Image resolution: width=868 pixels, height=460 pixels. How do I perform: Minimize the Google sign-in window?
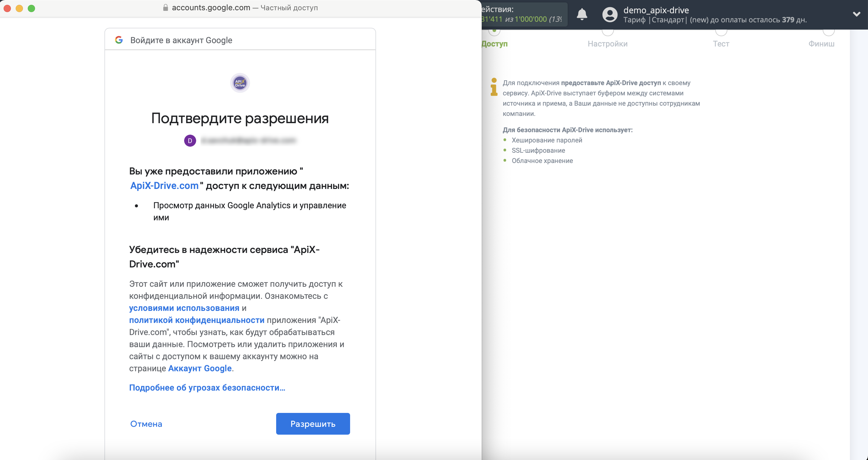(x=20, y=8)
